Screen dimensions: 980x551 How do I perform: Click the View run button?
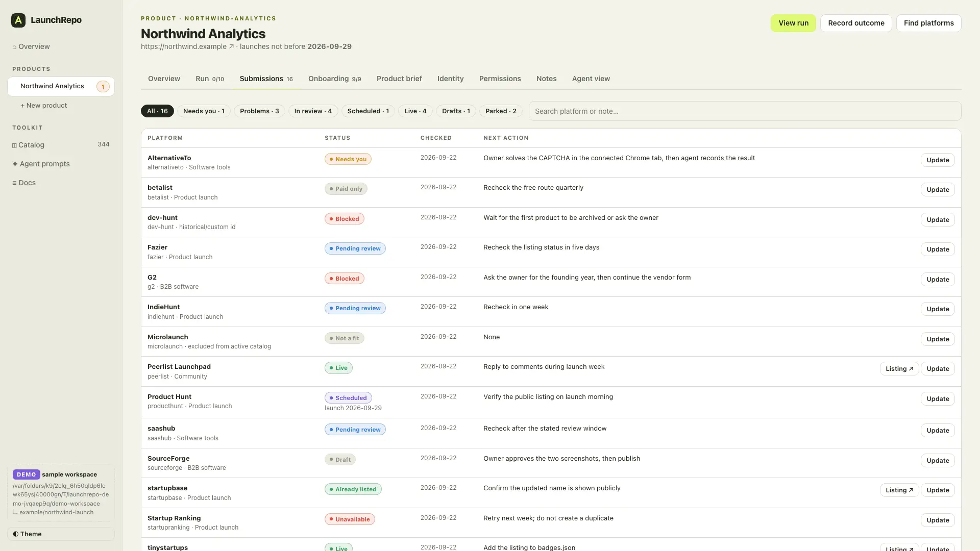793,23
